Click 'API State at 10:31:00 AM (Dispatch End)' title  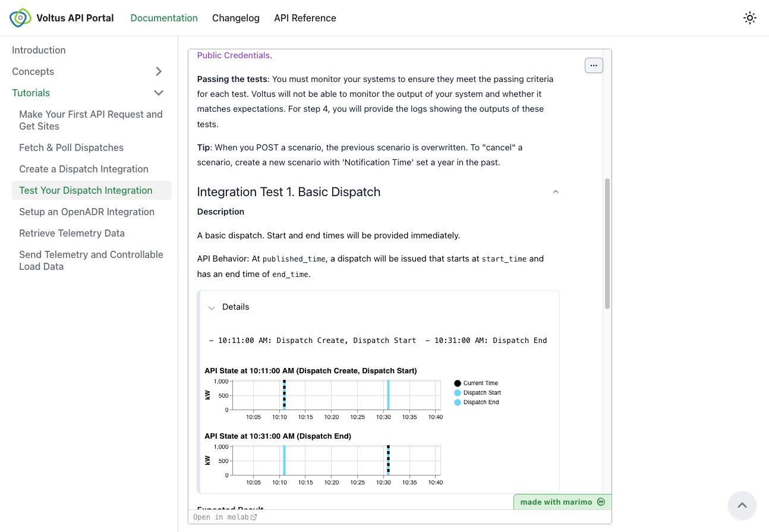pos(278,436)
